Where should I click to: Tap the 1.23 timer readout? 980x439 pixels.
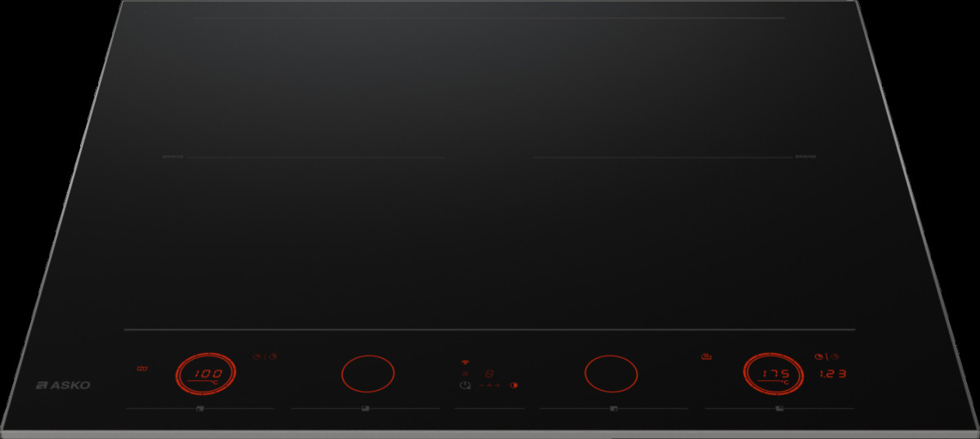point(831,374)
